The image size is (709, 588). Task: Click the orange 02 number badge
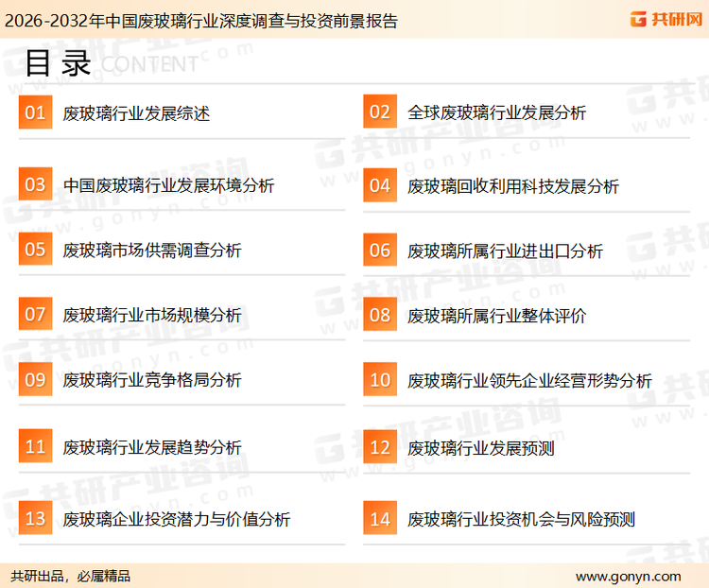click(380, 112)
